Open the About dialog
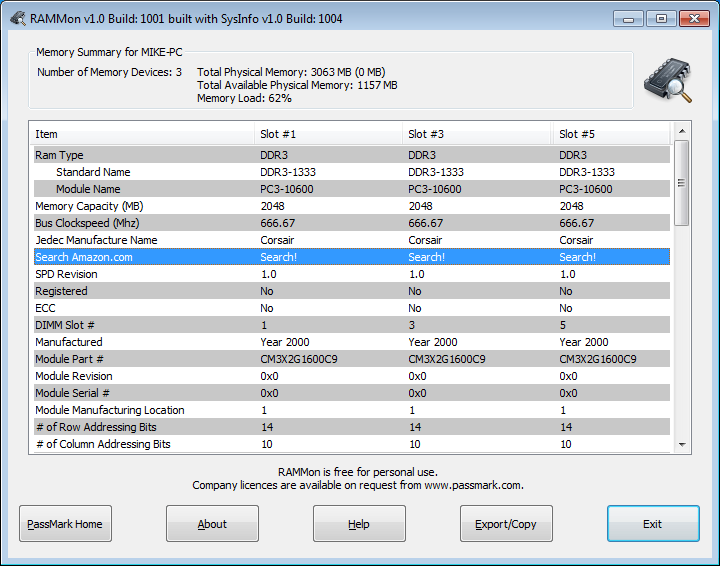720x566 pixels. tap(212, 524)
